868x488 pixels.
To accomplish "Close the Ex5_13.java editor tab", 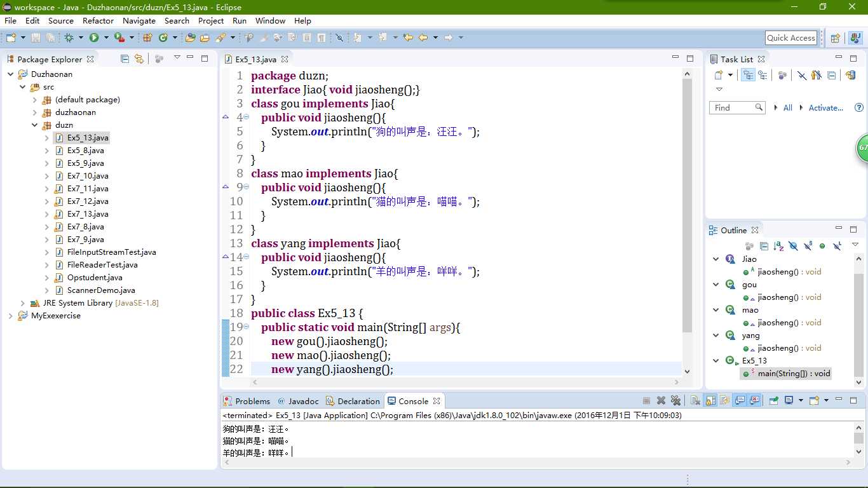I will (x=285, y=59).
